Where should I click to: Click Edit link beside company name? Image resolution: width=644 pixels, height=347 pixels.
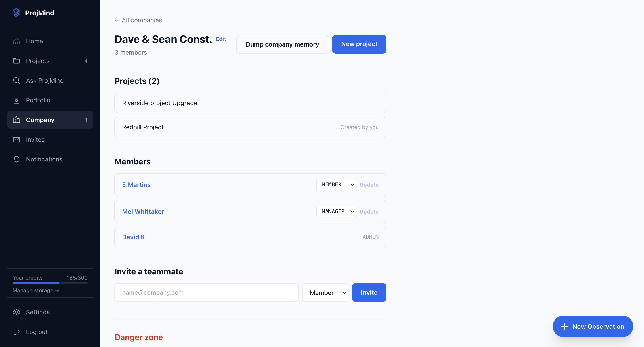pos(221,39)
